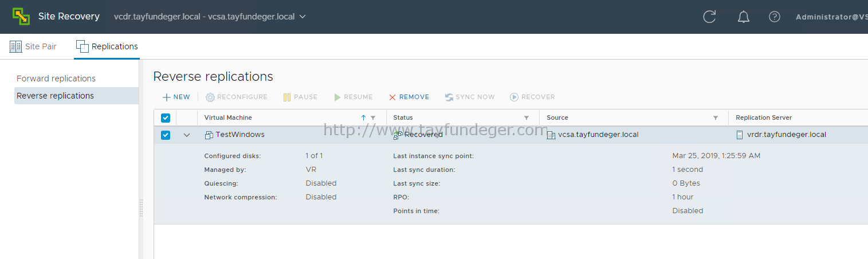Click the SYNC NOW button
This screenshot has width=868, height=259.
(470, 97)
